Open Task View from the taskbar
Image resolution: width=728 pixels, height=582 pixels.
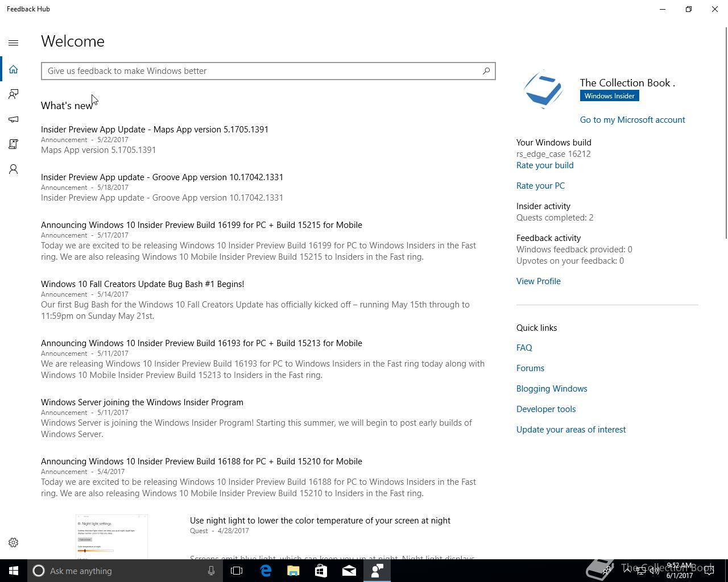(237, 571)
